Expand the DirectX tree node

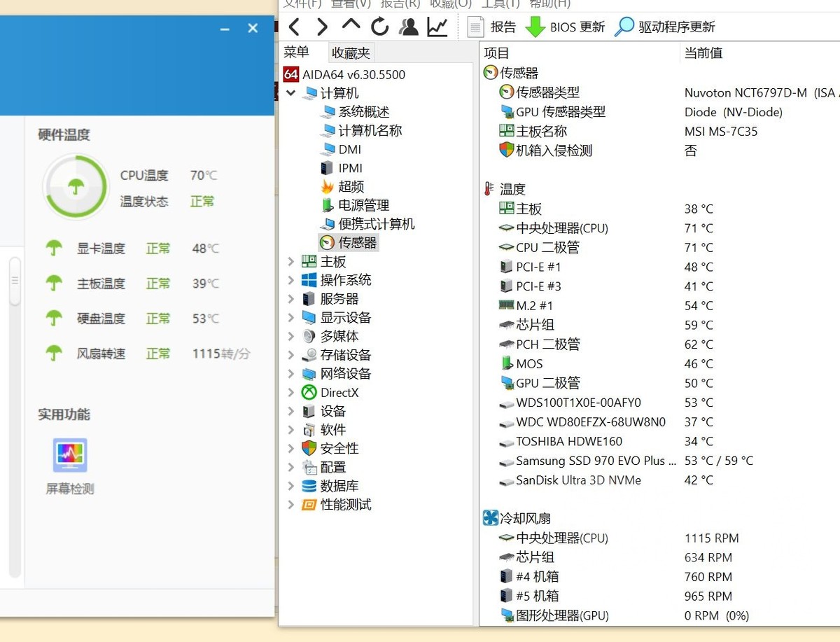(290, 393)
